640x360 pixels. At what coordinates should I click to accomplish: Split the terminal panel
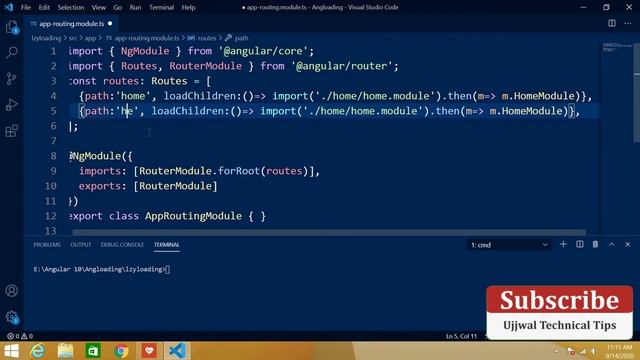(580, 244)
